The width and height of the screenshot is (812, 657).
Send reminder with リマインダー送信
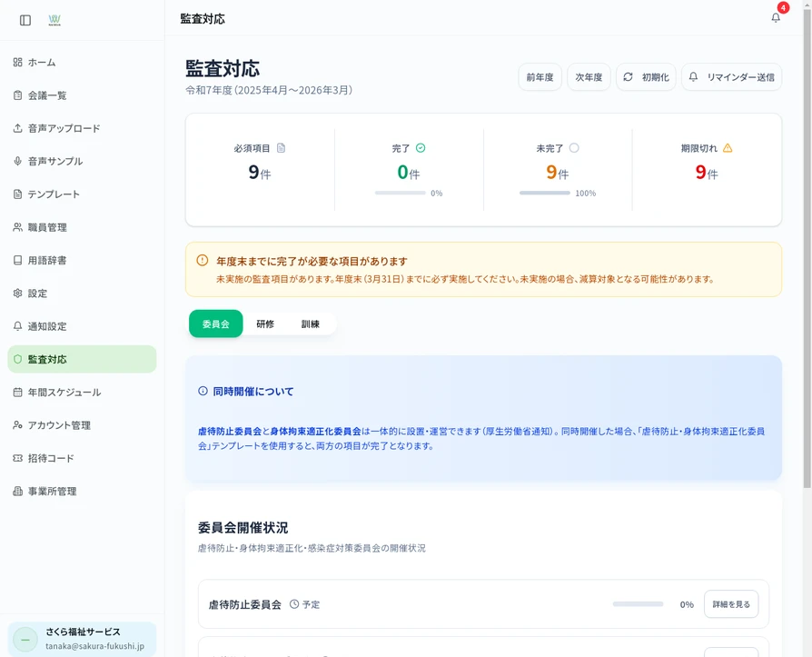pos(732,77)
